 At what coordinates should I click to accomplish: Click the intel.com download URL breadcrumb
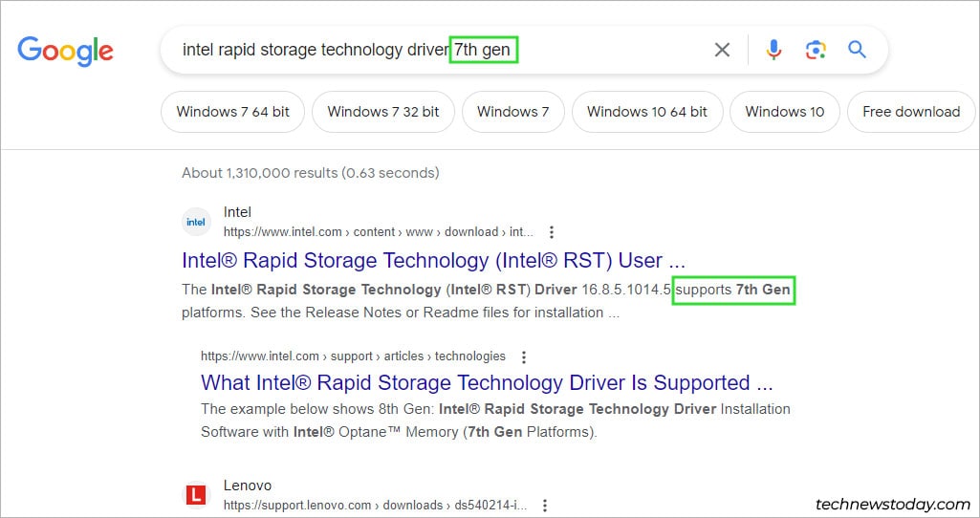tap(378, 232)
